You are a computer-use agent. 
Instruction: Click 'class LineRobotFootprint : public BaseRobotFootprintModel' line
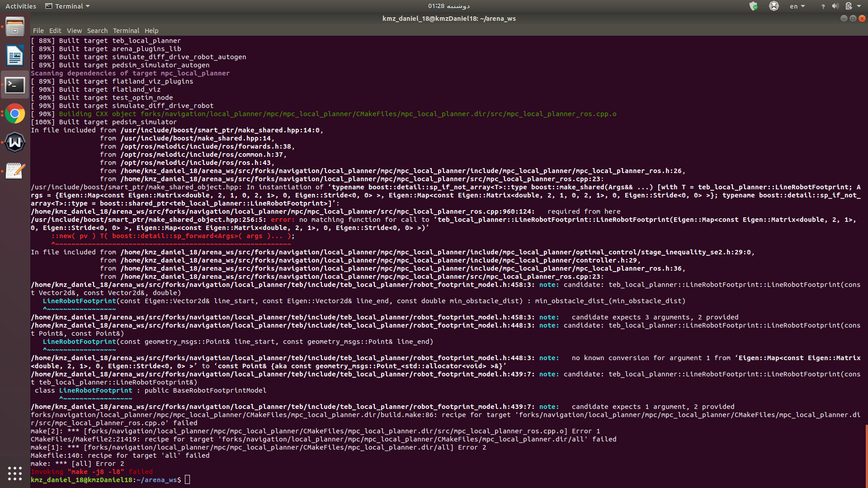click(x=151, y=390)
